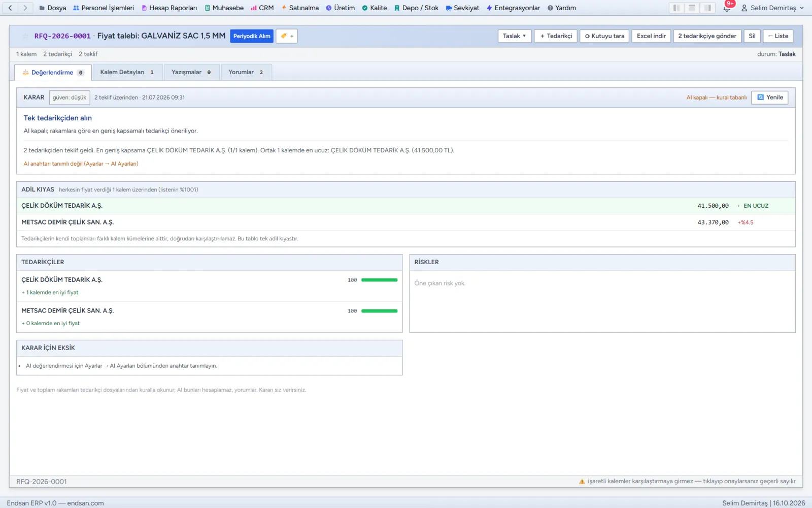Open the Dosya menu
Screen dimensions: 812x508
[x=53, y=8]
